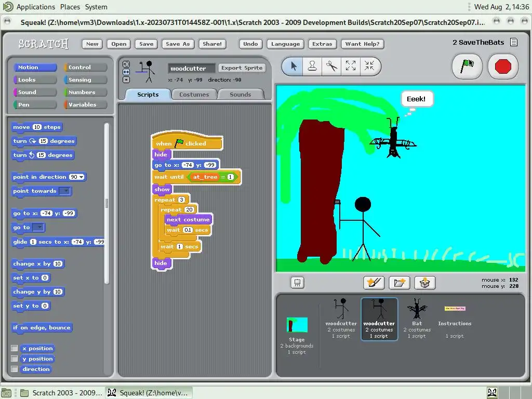Image resolution: width=532 pixels, height=399 pixels.
Task: Edit the repeat 20 value
Action: pos(189,210)
